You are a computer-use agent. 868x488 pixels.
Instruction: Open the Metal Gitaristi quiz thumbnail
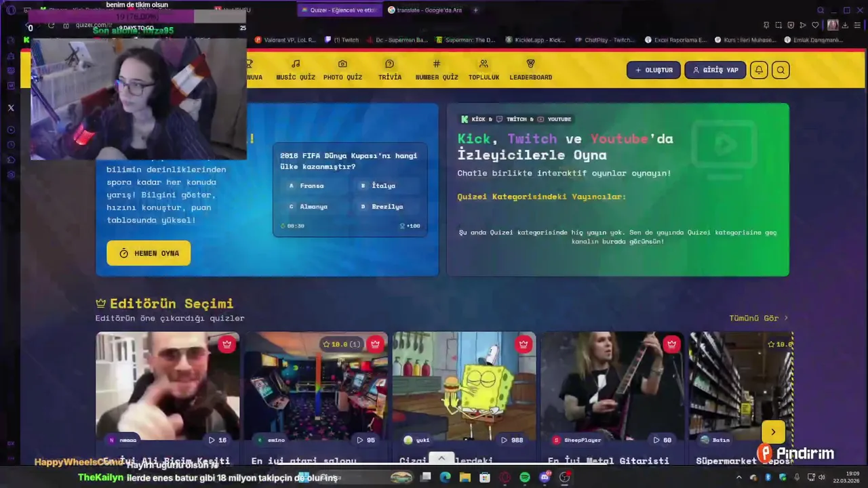coord(613,386)
